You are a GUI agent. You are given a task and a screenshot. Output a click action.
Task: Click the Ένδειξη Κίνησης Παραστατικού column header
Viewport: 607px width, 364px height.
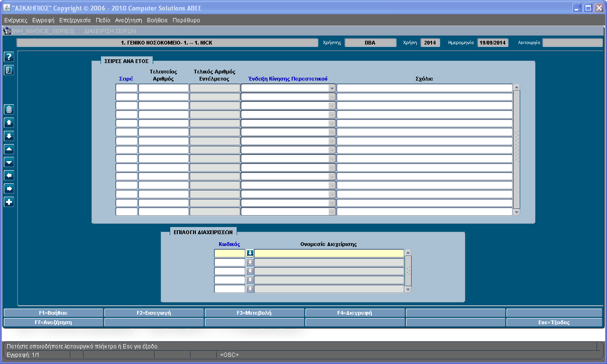tap(288, 79)
